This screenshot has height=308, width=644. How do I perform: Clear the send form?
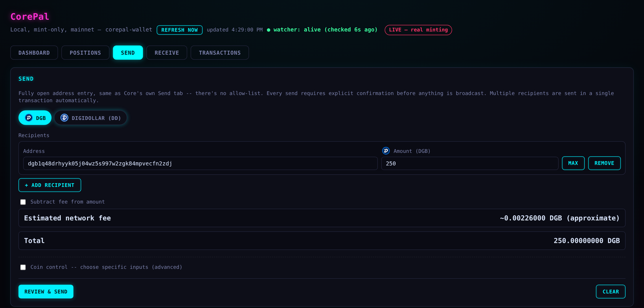[611, 291]
